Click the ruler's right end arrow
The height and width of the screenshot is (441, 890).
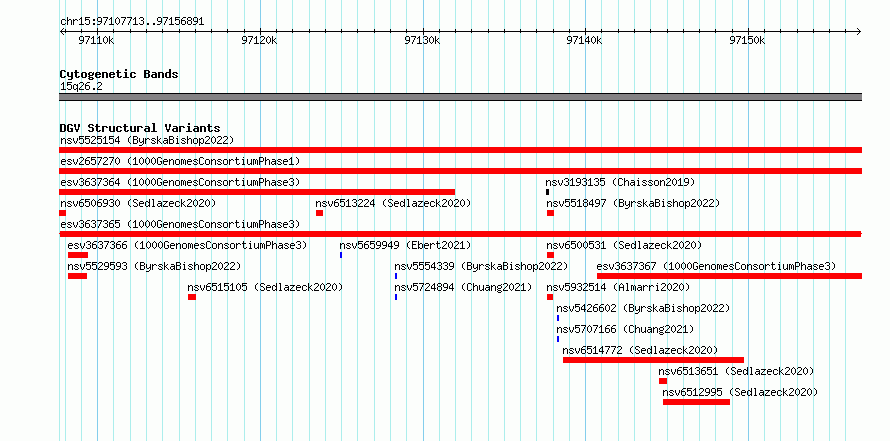click(x=859, y=31)
